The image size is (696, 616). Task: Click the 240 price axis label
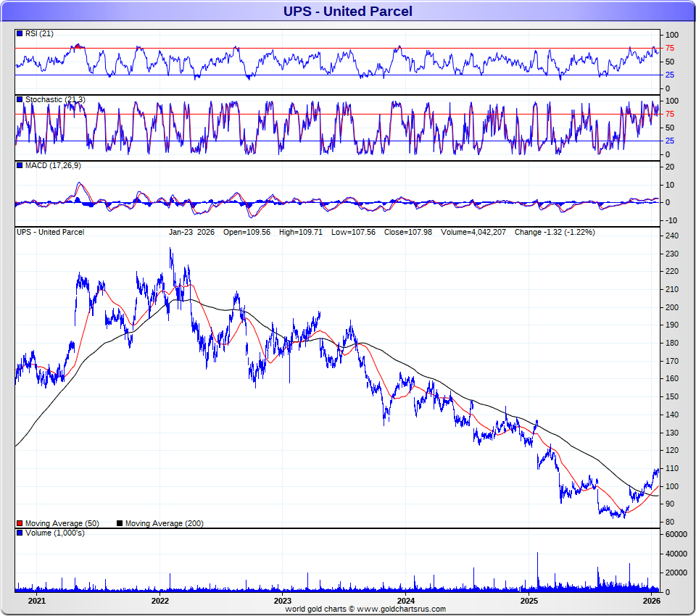click(672, 236)
